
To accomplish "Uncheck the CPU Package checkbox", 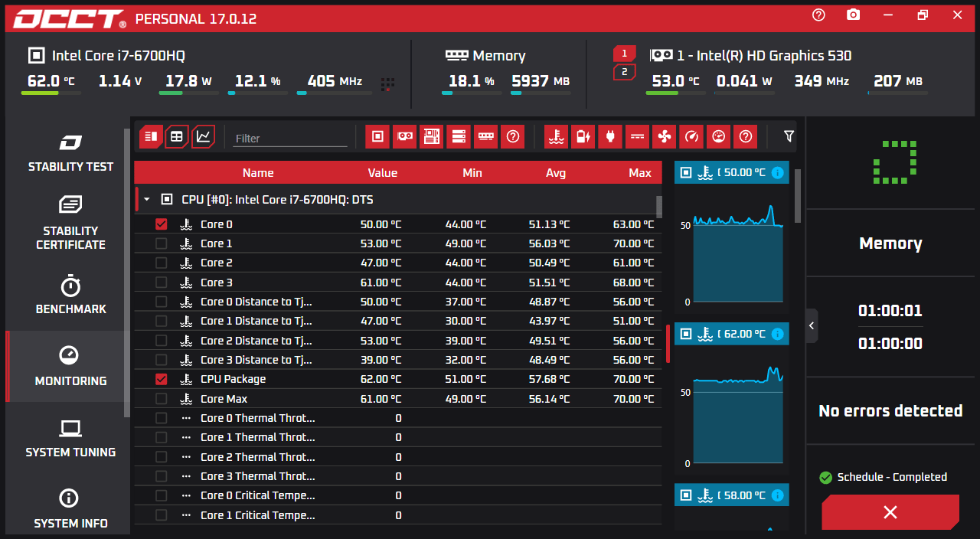I will point(161,379).
